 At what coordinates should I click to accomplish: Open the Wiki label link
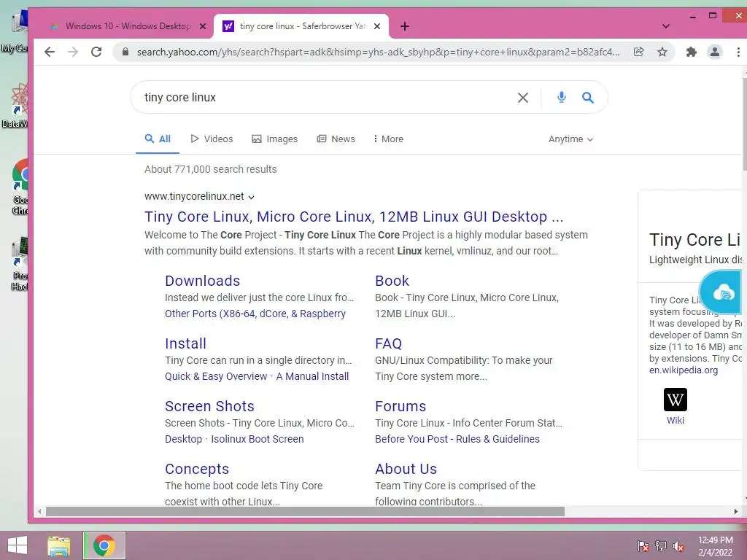coord(675,421)
